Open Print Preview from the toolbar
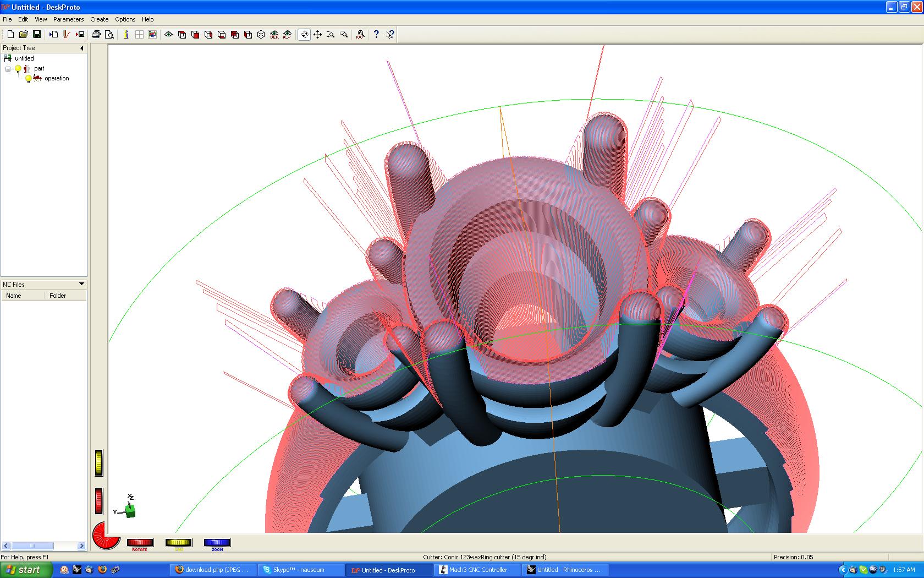The height and width of the screenshot is (578, 924). click(109, 34)
